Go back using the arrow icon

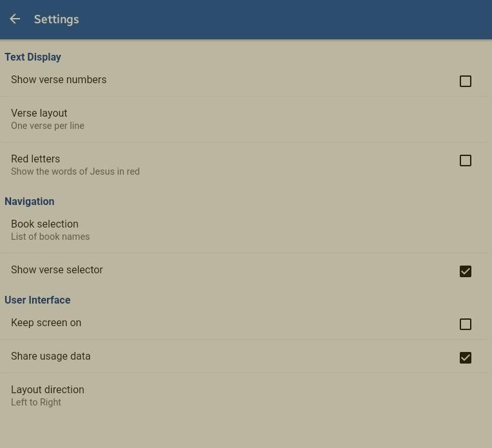click(x=15, y=19)
